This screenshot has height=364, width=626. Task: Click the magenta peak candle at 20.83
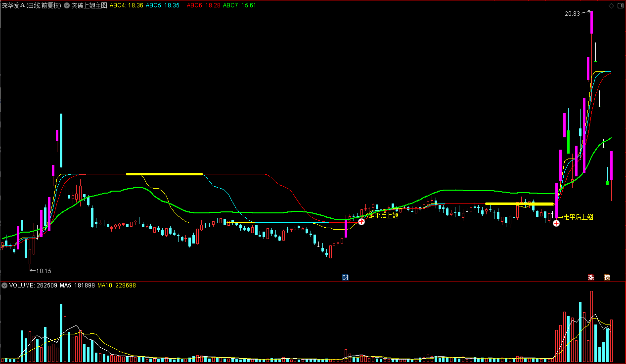tap(591, 22)
